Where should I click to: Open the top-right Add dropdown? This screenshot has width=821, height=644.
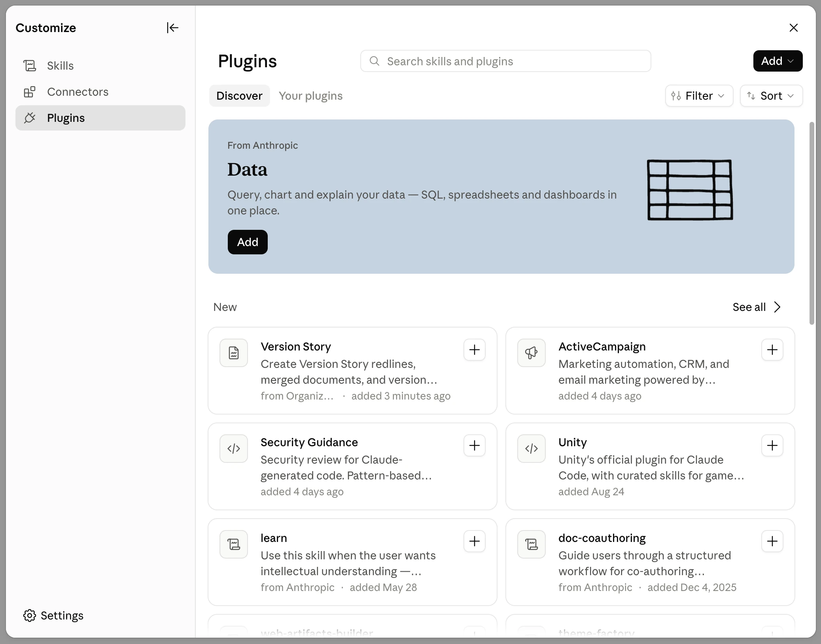click(x=777, y=61)
